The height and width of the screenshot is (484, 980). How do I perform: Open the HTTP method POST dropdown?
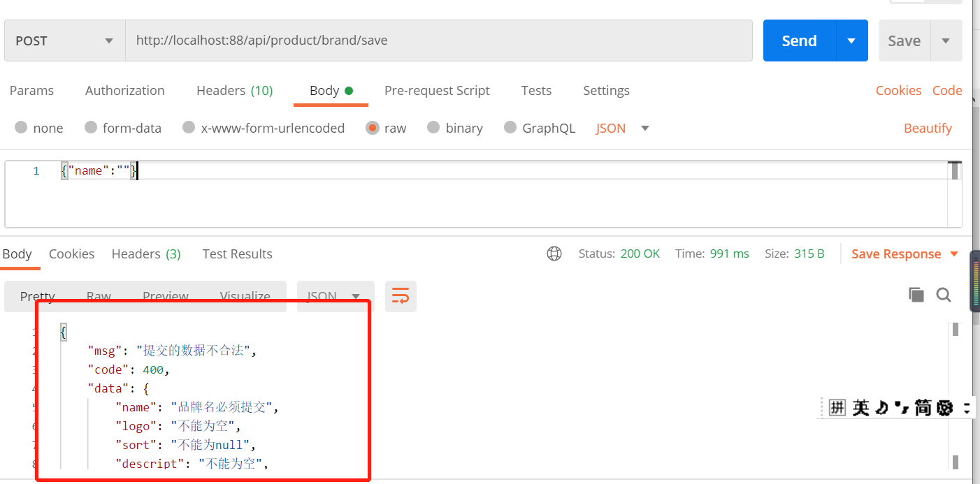[x=64, y=41]
